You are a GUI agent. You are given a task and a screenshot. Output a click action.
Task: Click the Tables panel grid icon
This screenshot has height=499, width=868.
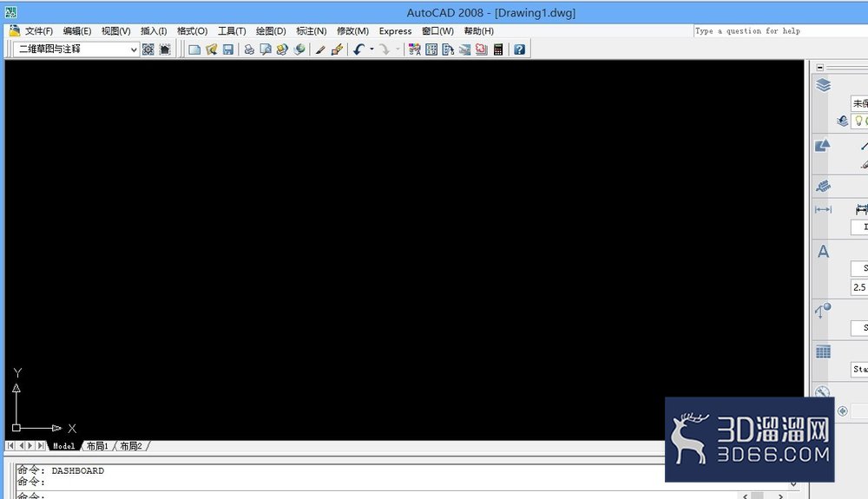point(823,351)
